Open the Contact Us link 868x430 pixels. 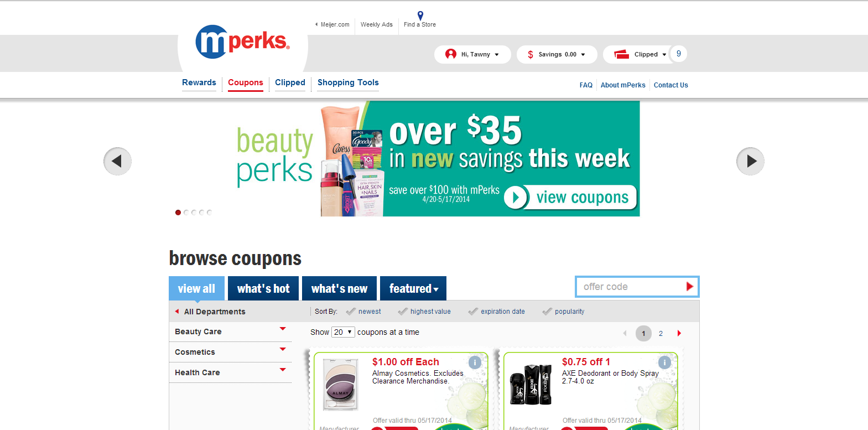pos(671,85)
